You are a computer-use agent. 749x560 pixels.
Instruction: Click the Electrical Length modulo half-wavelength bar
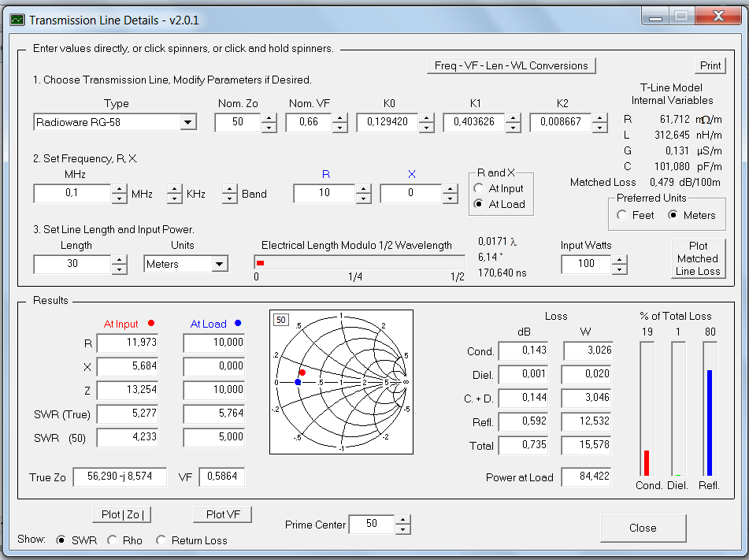(360, 263)
